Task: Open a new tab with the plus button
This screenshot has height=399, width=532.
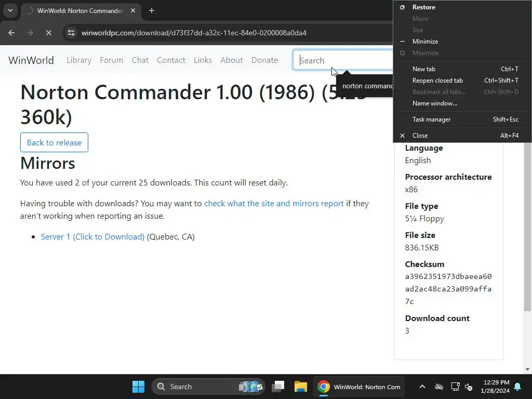Action: point(152,10)
